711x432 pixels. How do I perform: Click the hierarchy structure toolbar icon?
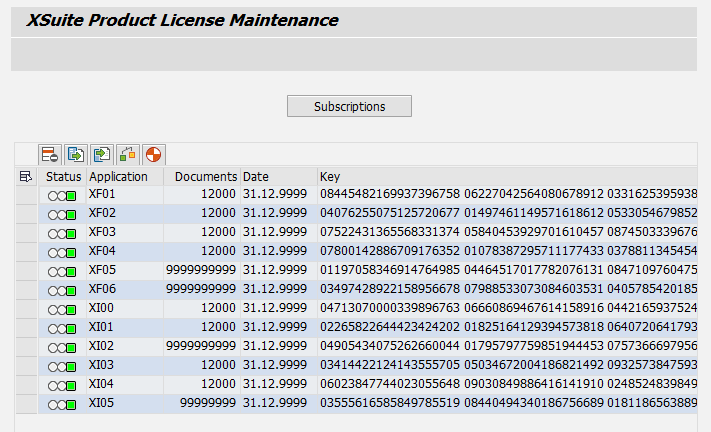tap(127, 154)
